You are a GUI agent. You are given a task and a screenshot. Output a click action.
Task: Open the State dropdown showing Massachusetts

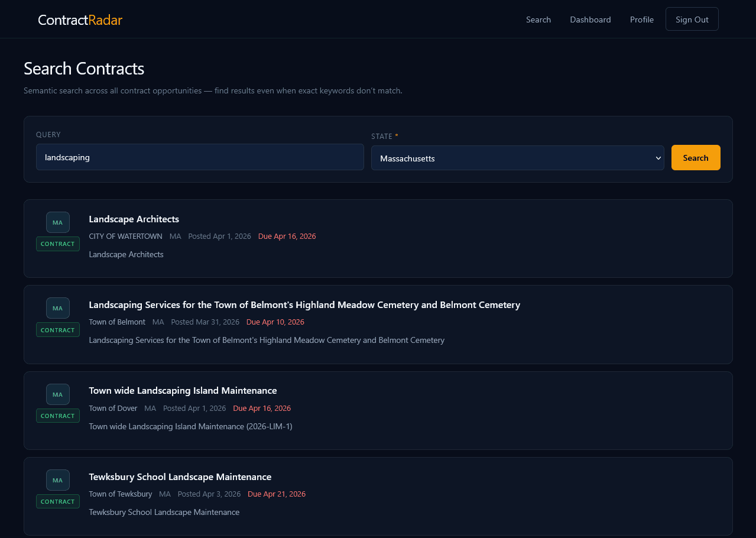517,158
